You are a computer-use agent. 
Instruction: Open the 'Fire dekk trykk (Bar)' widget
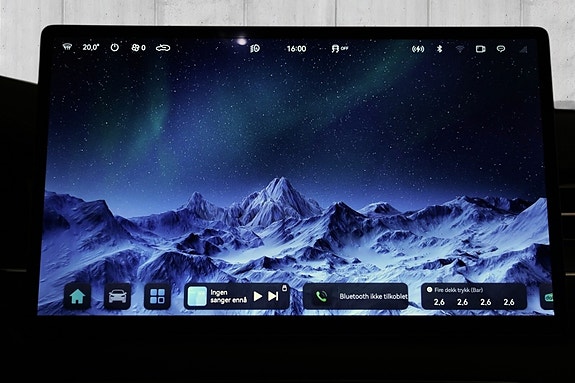click(x=474, y=296)
